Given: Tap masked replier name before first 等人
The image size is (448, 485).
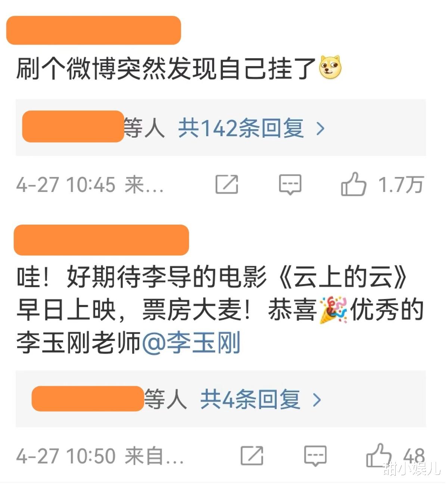Looking at the screenshot, I should tap(73, 127).
